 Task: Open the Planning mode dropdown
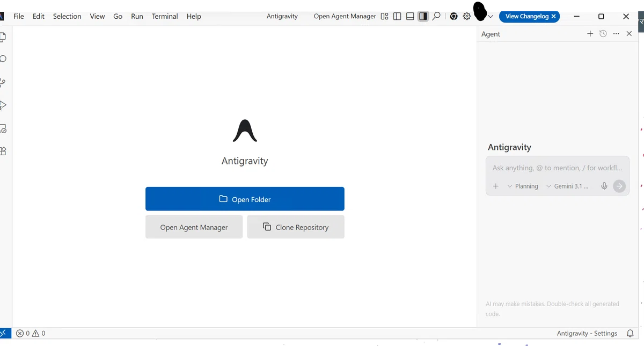[x=523, y=186]
